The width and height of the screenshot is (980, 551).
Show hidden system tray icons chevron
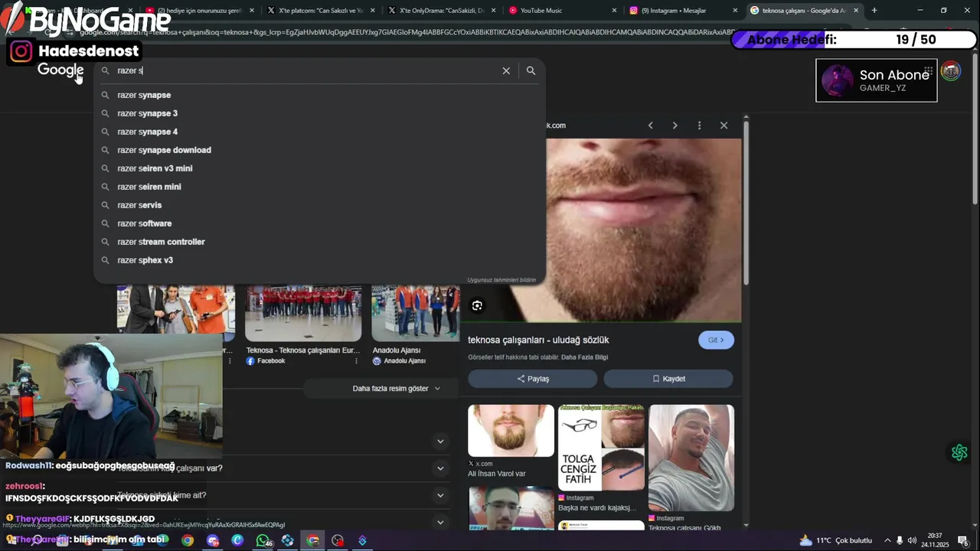(x=887, y=540)
